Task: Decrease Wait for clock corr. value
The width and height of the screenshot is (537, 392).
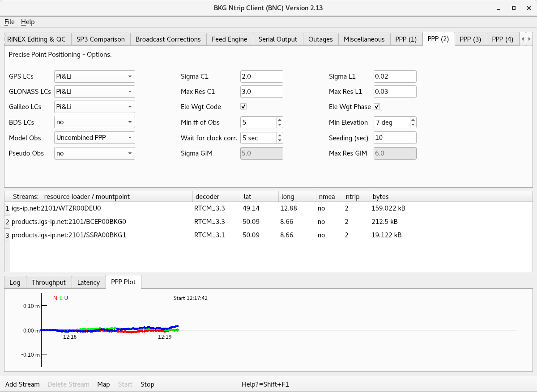Action: coord(279,140)
